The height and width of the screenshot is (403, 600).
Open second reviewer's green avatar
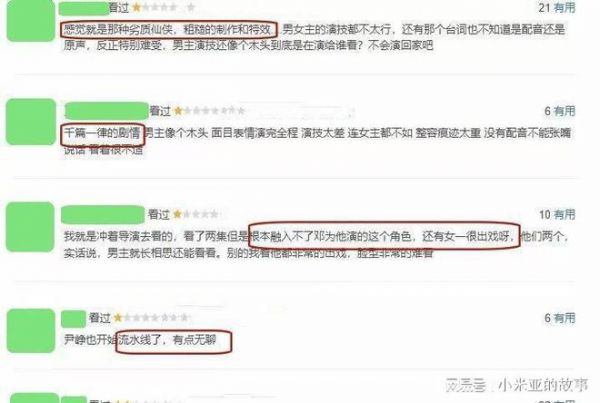click(31, 122)
